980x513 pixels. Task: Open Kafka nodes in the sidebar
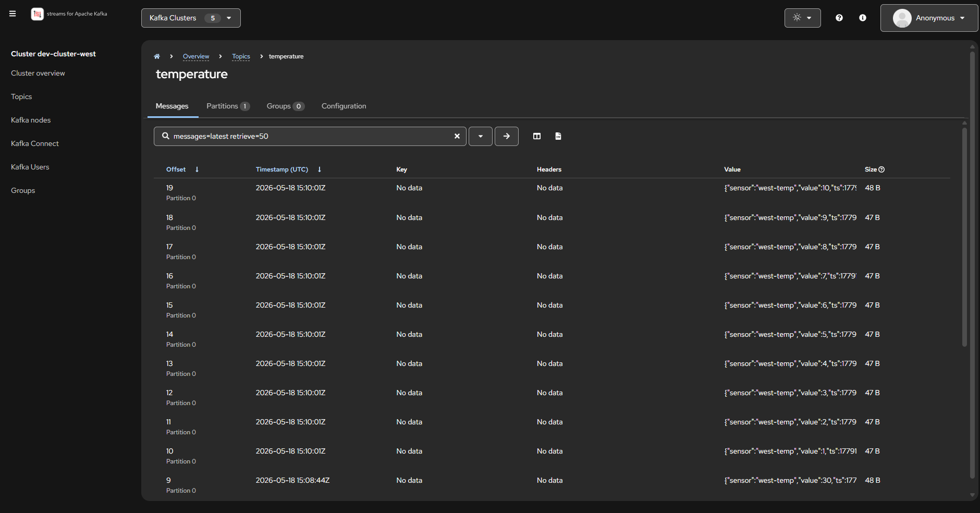[31, 120]
